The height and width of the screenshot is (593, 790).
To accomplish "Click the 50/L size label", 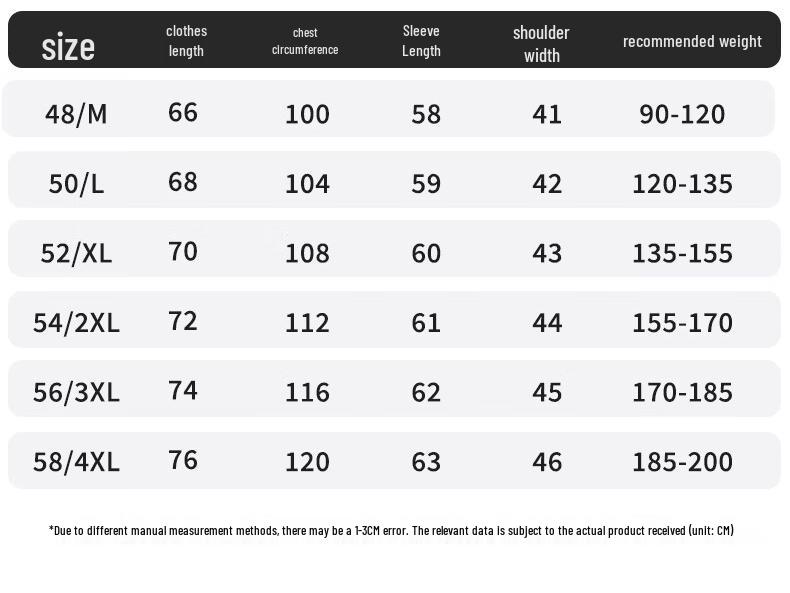I will tap(76, 184).
